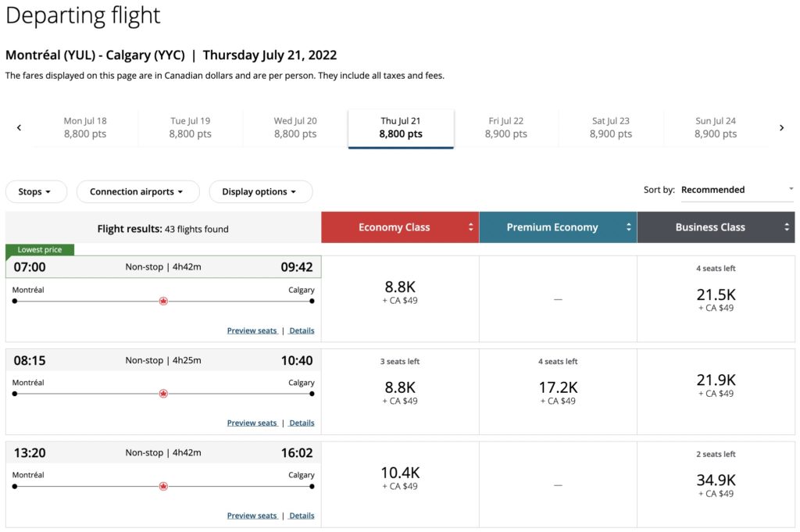Pick 17.2K Premium Economy fare

[558, 392]
